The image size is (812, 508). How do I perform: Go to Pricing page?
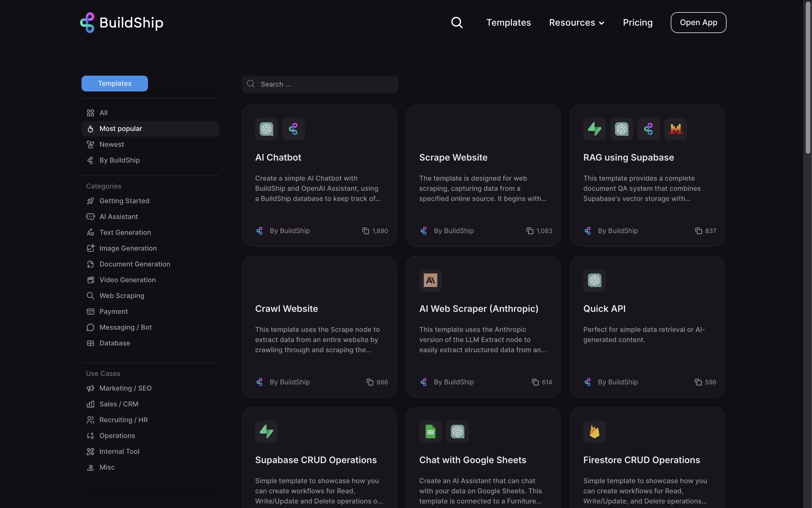(x=637, y=23)
